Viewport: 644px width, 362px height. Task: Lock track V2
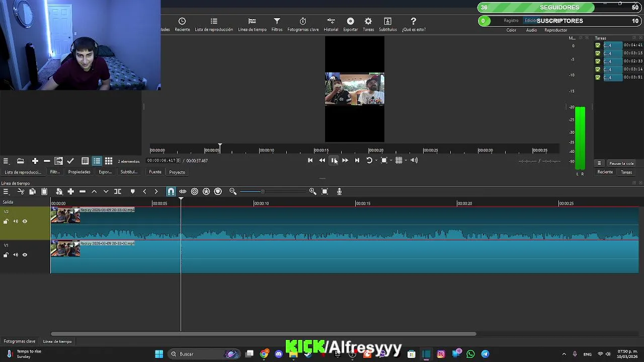point(6,221)
